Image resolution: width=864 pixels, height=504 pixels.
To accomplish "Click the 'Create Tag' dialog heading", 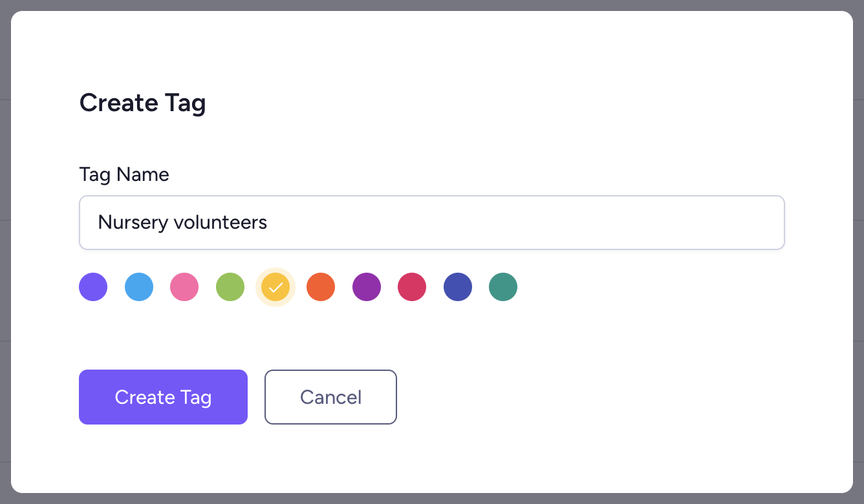I will tap(142, 103).
